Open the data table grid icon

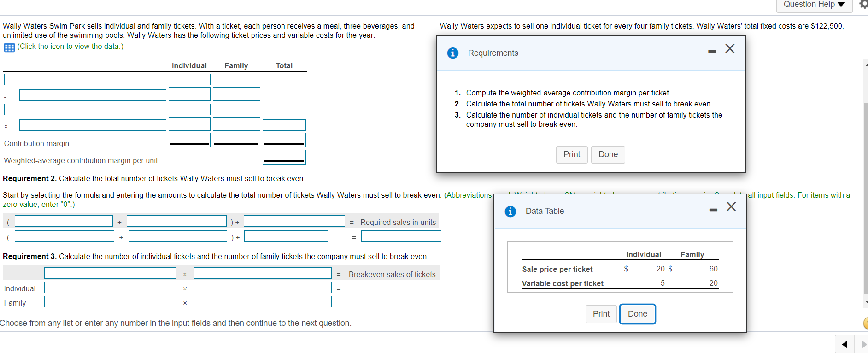point(9,47)
